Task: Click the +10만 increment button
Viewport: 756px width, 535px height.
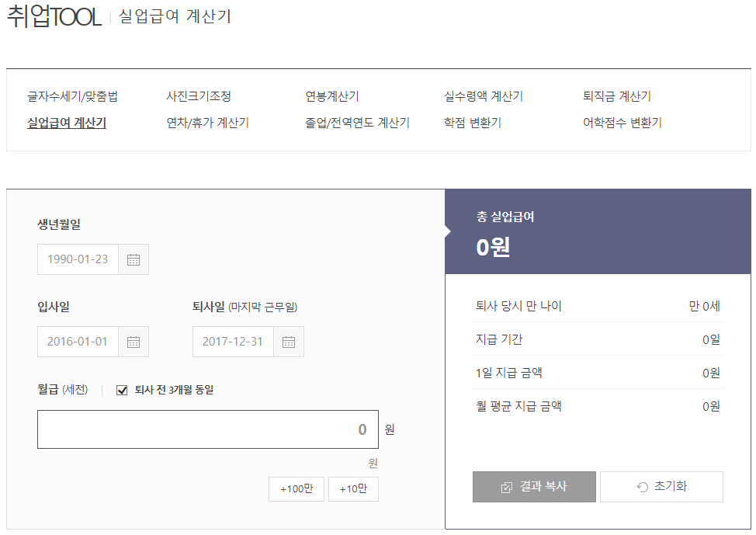Action: coord(353,489)
